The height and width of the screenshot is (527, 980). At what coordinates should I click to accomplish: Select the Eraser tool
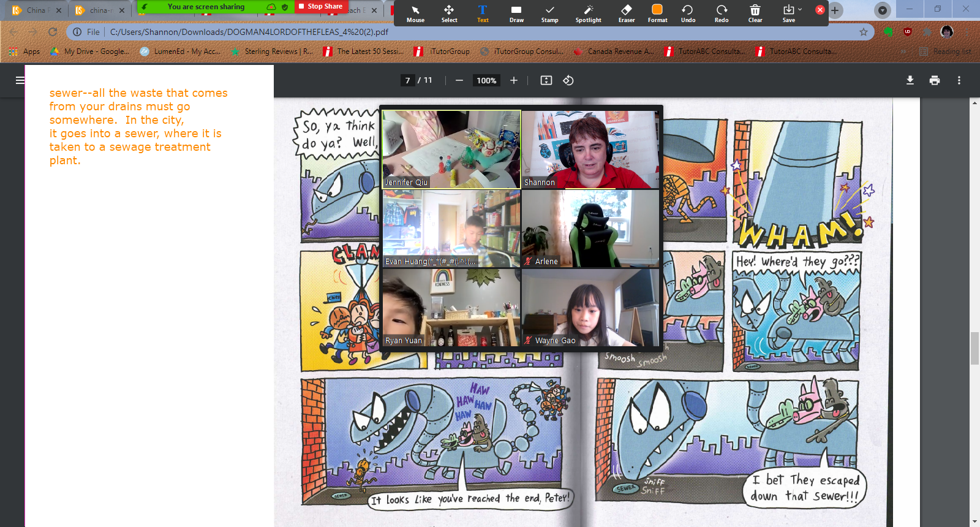[626, 13]
